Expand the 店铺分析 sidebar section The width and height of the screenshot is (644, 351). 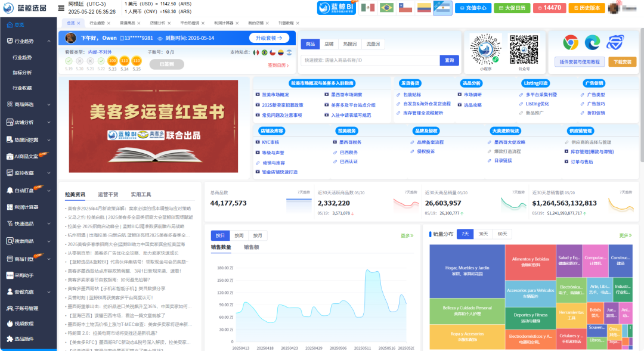[x=49, y=122]
